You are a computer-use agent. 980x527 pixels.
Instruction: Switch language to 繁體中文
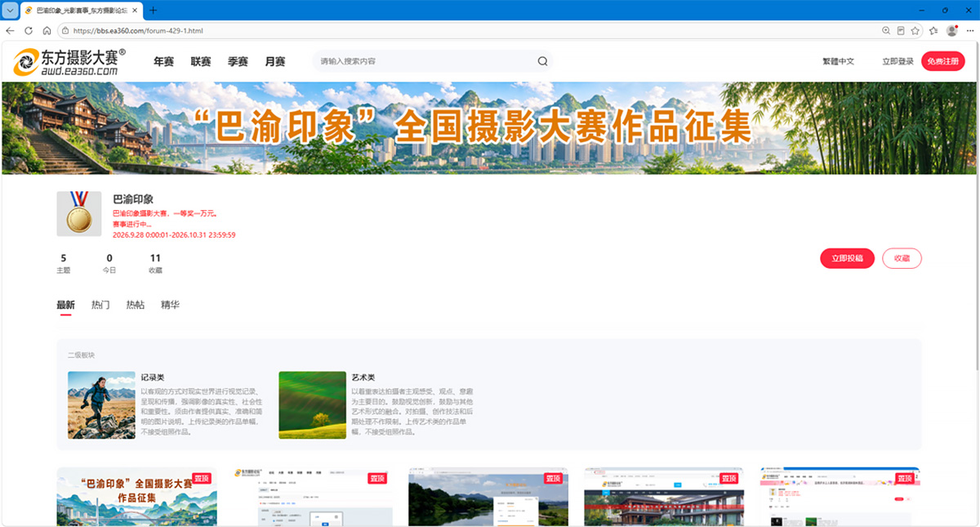(x=838, y=61)
